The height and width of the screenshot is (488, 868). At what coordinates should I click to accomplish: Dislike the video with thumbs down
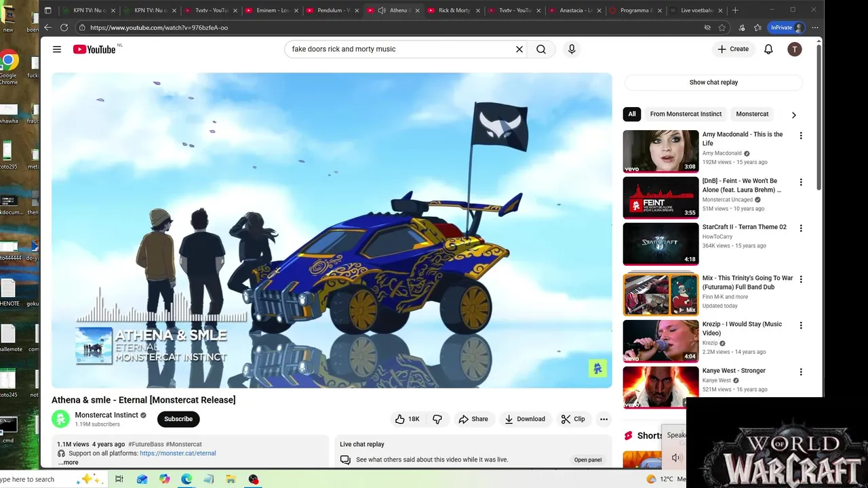(x=437, y=419)
